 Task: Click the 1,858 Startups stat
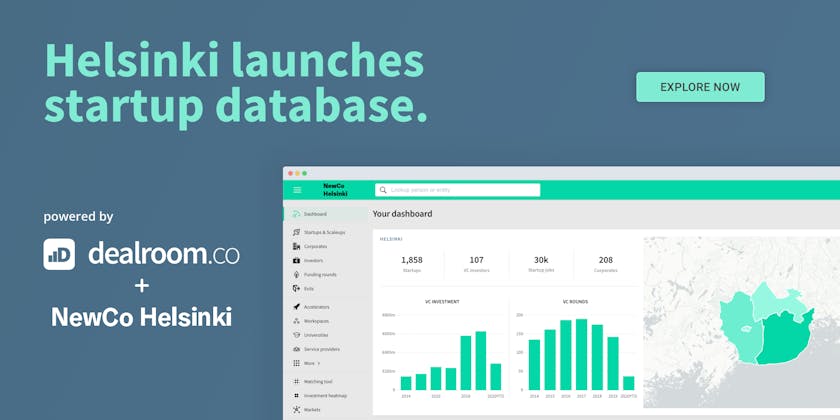click(x=411, y=264)
